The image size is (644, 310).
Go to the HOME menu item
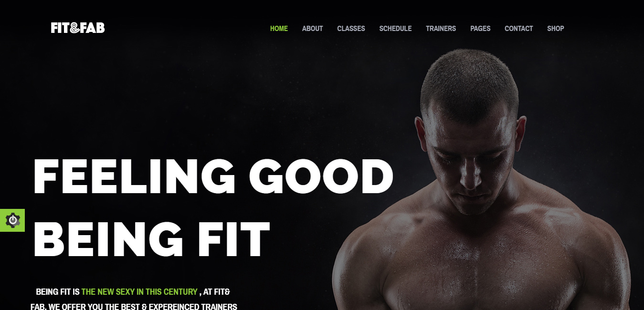[279, 29]
